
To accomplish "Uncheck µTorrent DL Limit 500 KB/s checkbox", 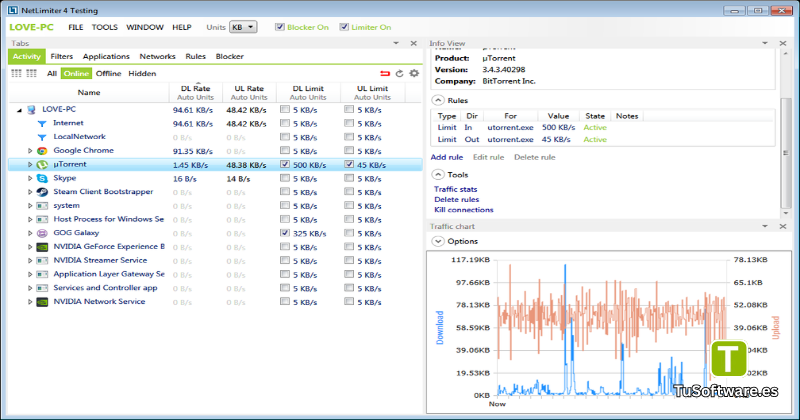I will pos(285,164).
